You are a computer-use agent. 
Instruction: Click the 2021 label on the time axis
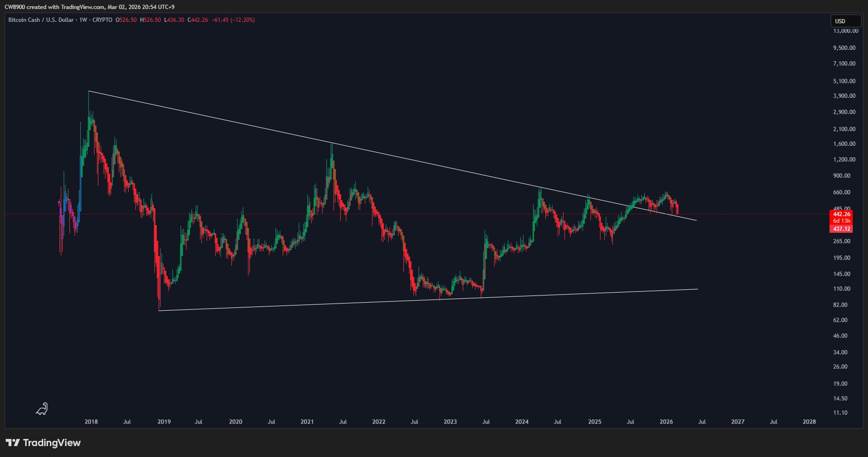point(307,422)
